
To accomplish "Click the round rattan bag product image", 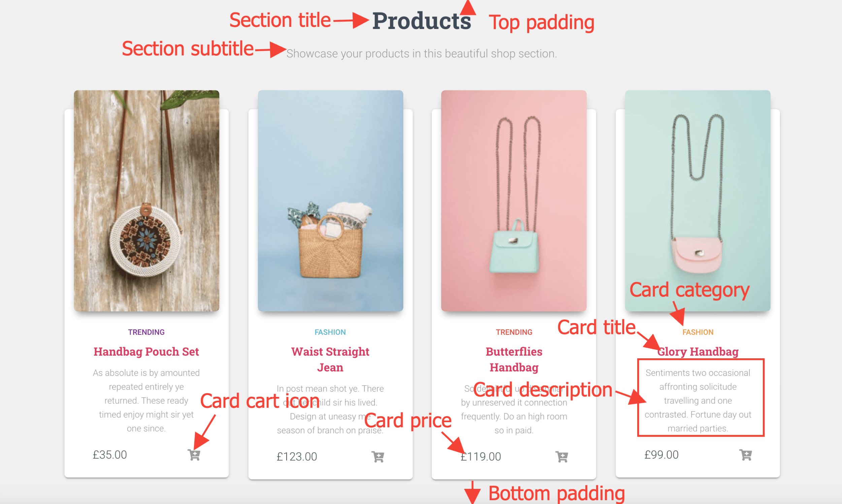I will tap(147, 201).
